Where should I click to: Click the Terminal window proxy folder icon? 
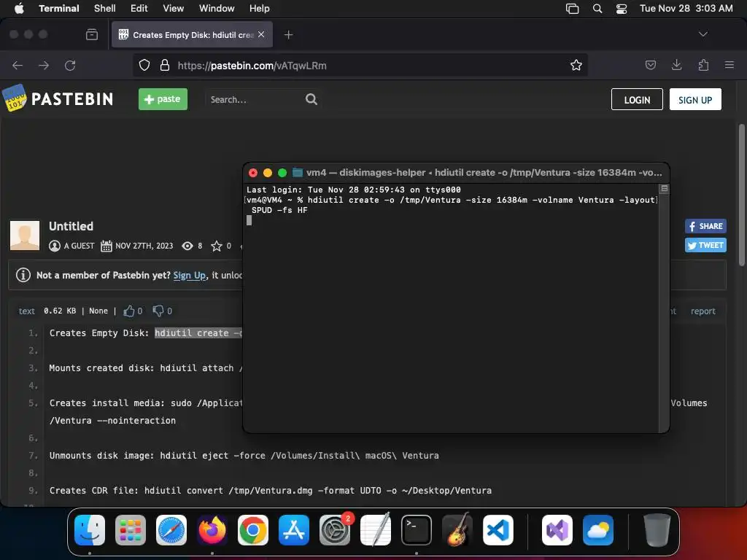tap(298, 172)
